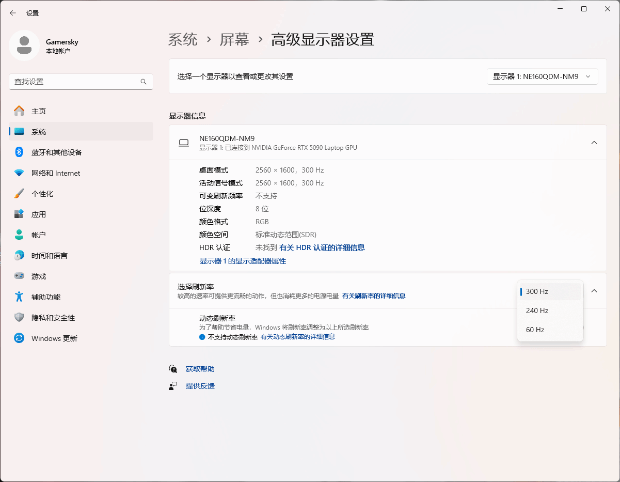
Task: Click the 游戏 gamepad icon
Action: (x=19, y=276)
